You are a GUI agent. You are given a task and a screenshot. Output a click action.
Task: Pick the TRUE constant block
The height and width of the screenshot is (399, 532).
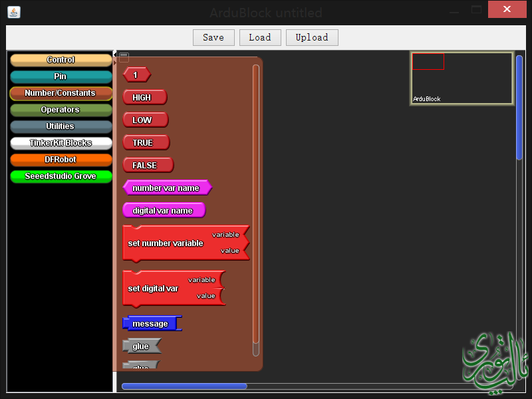146,142
